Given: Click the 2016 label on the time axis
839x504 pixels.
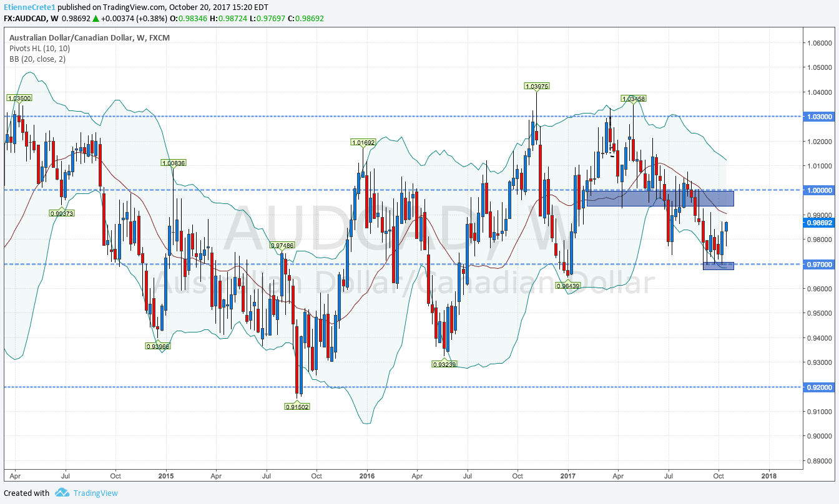Looking at the screenshot, I should click(366, 475).
